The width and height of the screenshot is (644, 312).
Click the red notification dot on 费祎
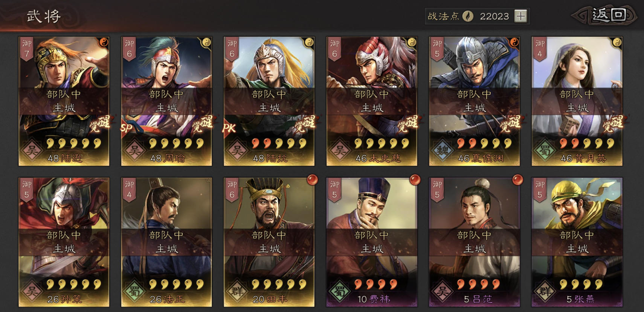[x=415, y=180]
